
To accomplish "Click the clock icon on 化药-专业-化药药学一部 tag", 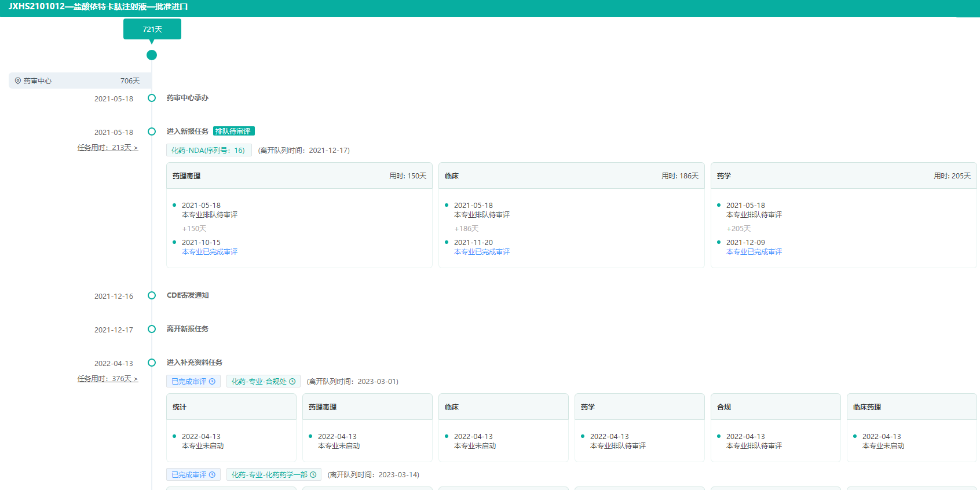I will (x=313, y=475).
